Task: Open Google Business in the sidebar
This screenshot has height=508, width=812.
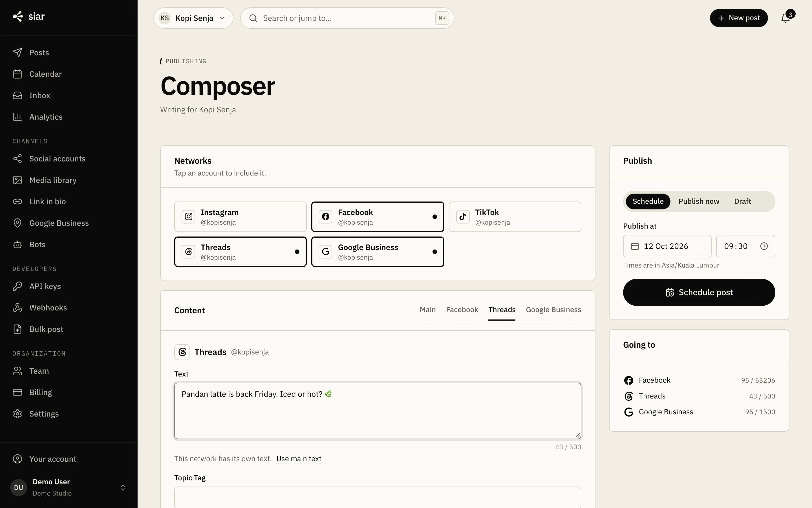Action: [69, 223]
